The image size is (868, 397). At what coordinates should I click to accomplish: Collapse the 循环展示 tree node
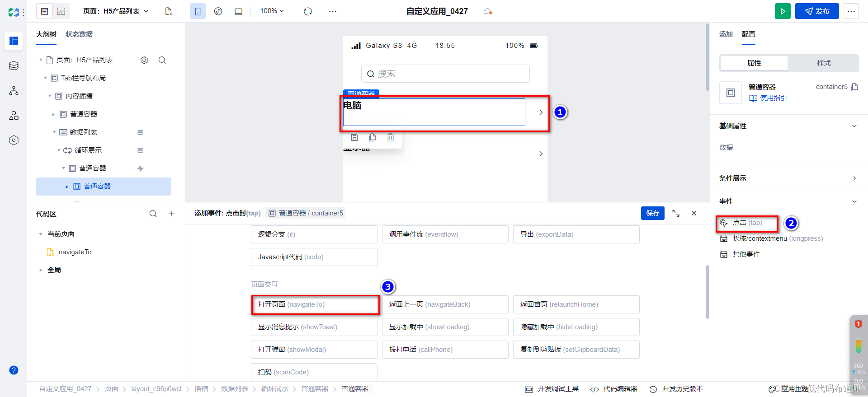click(x=59, y=150)
